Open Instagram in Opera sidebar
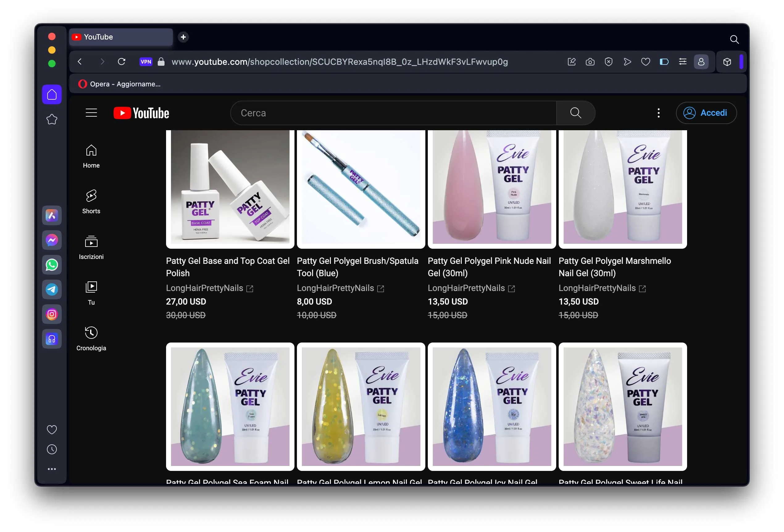Image resolution: width=784 pixels, height=532 pixels. (x=52, y=314)
